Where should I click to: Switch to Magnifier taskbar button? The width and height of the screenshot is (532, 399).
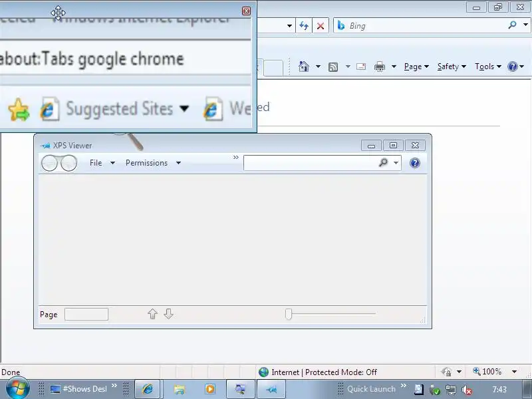click(240, 389)
